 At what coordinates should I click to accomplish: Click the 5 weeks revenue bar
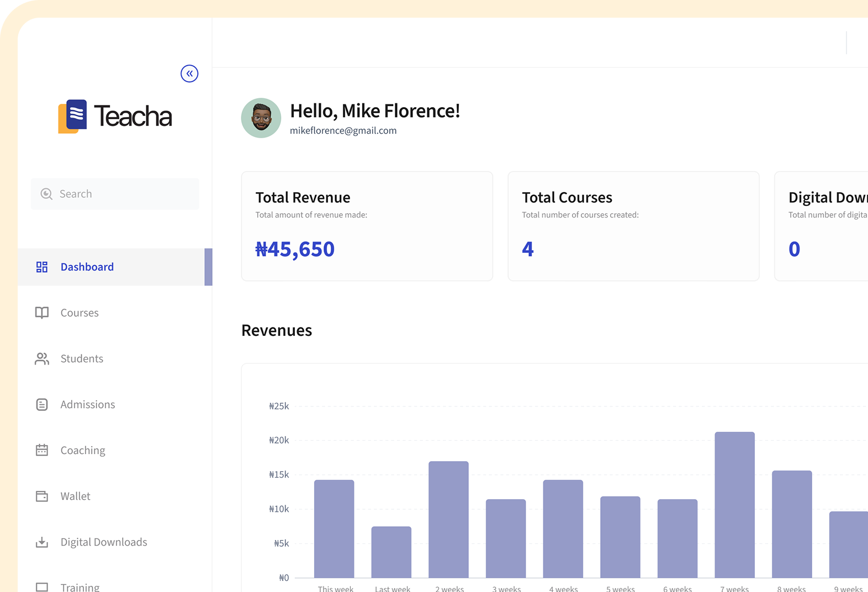[621, 537]
